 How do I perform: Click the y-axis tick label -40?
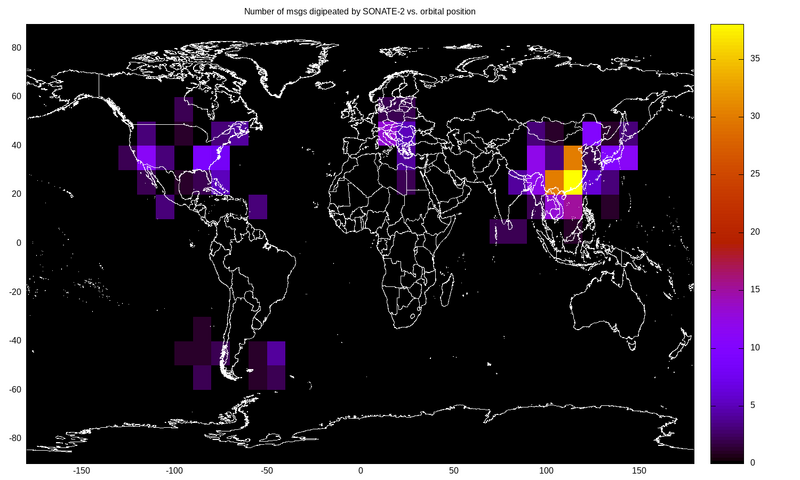[x=15, y=340]
